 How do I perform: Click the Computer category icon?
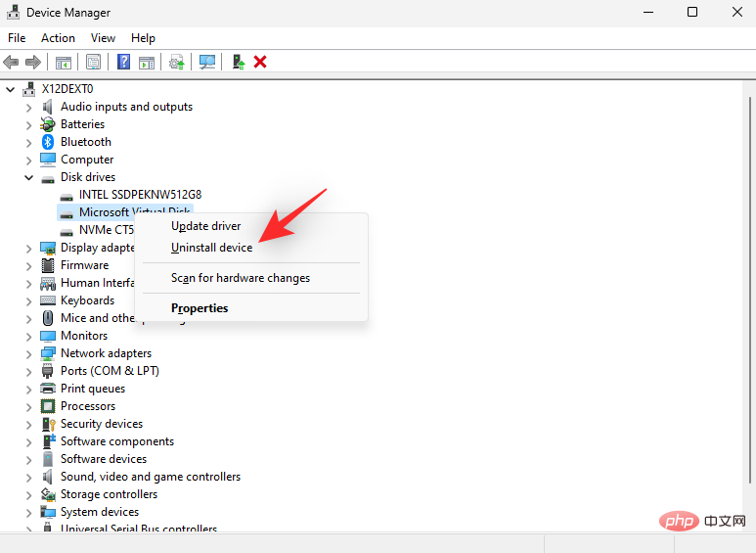click(48, 160)
